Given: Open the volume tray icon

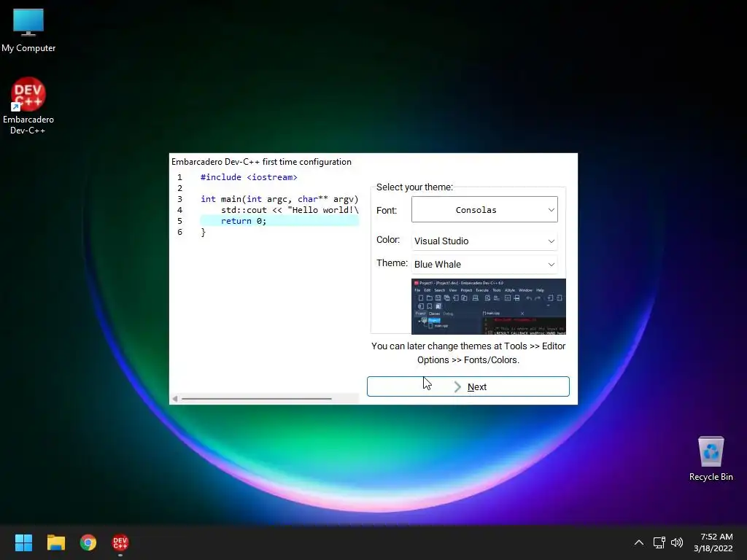Looking at the screenshot, I should (x=676, y=542).
